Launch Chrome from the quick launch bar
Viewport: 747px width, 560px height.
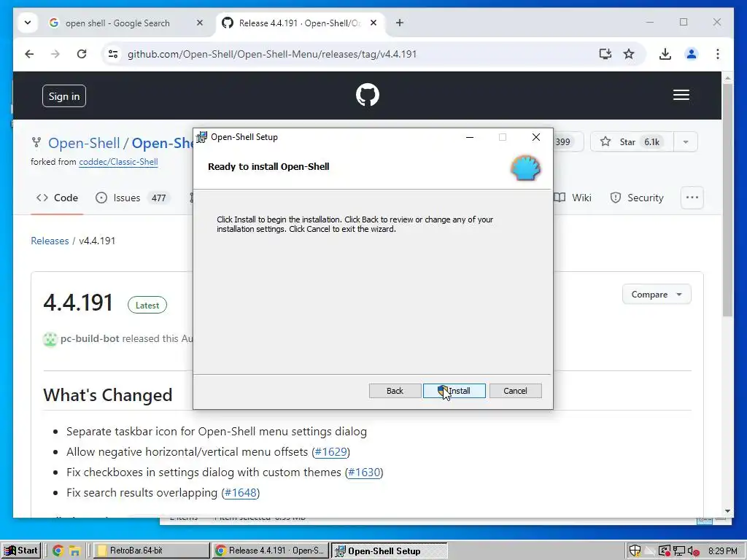coord(58,551)
